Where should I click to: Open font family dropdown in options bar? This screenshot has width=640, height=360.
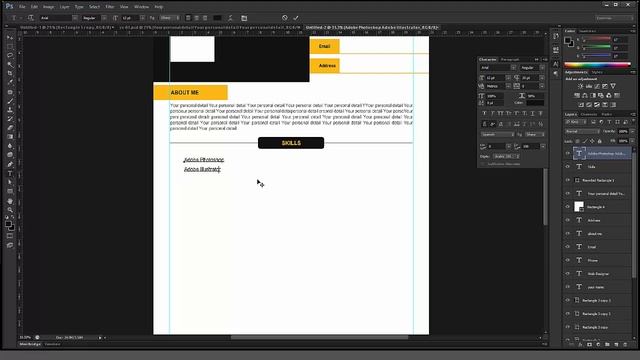click(x=75, y=18)
